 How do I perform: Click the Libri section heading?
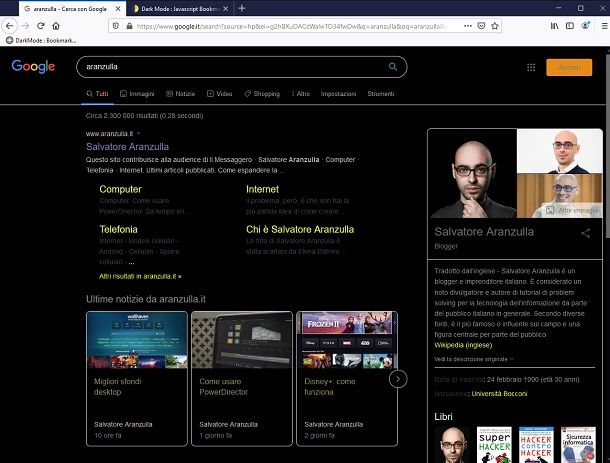pyautogui.click(x=443, y=417)
